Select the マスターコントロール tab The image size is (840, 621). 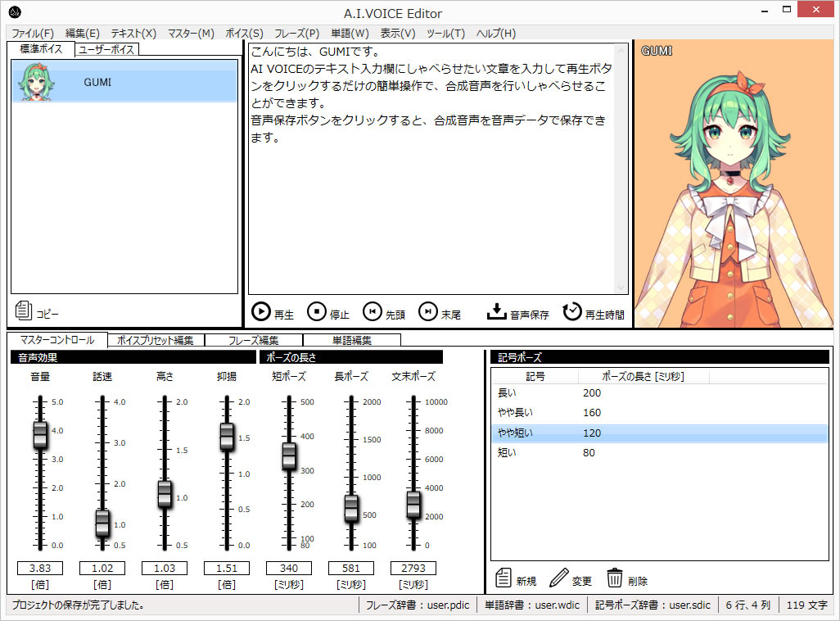coord(56,340)
